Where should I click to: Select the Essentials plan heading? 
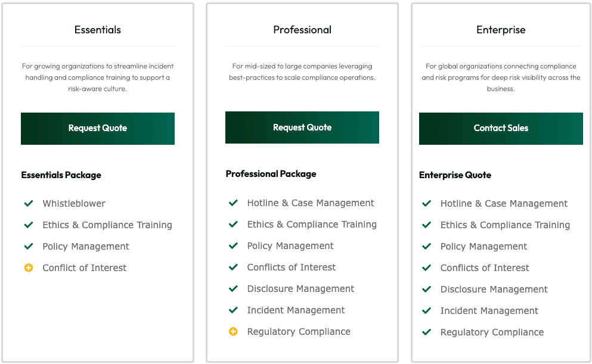pyautogui.click(x=98, y=30)
